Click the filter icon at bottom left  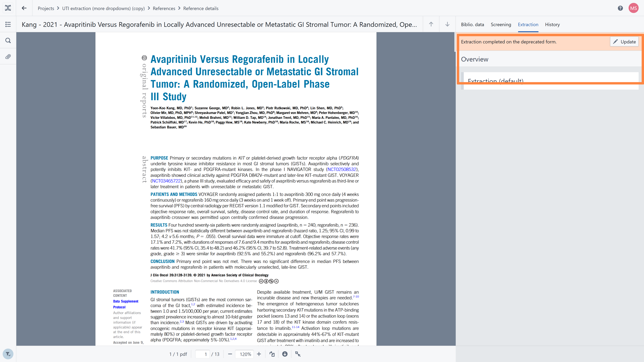coord(8,354)
